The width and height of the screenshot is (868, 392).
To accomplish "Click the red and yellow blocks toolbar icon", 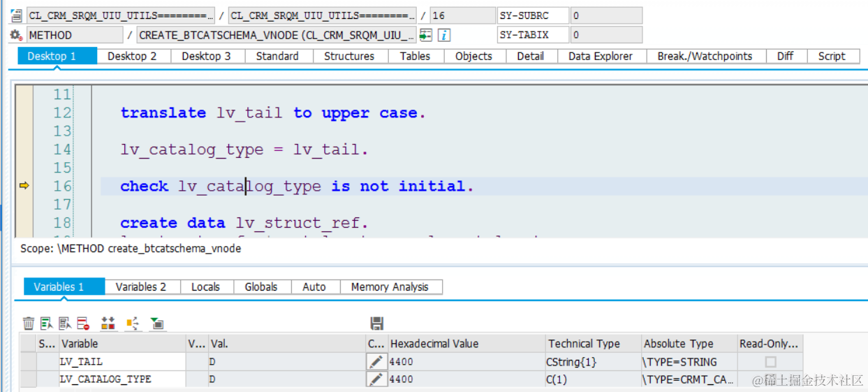I will (x=108, y=323).
